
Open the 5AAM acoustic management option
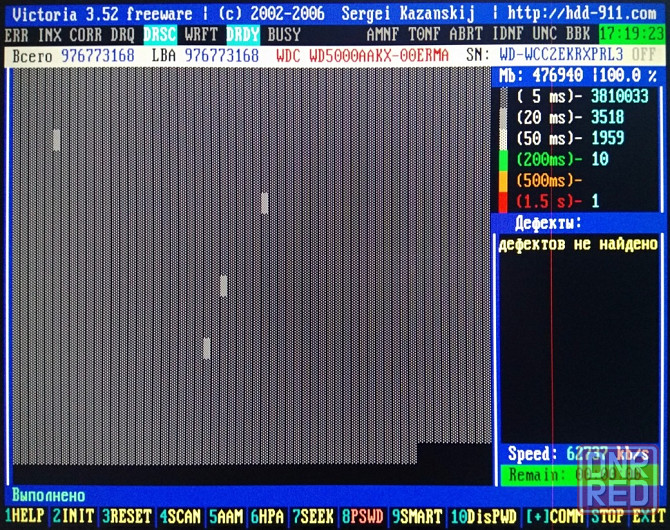click(x=182, y=517)
